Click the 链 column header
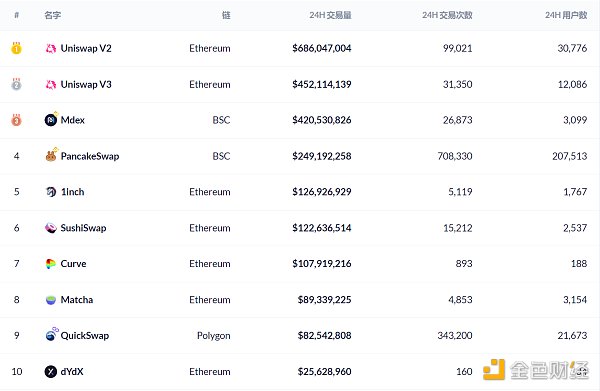The height and width of the screenshot is (391, 600). [x=226, y=15]
